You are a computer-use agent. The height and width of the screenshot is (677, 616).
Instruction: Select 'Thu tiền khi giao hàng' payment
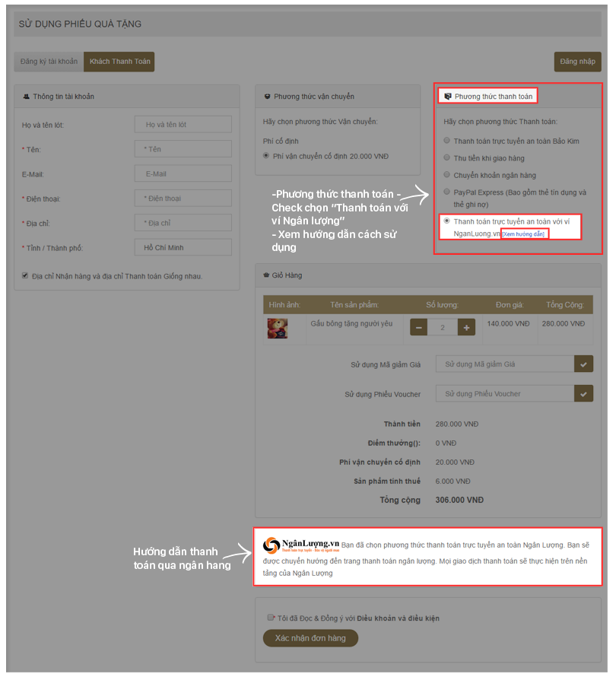tap(447, 158)
